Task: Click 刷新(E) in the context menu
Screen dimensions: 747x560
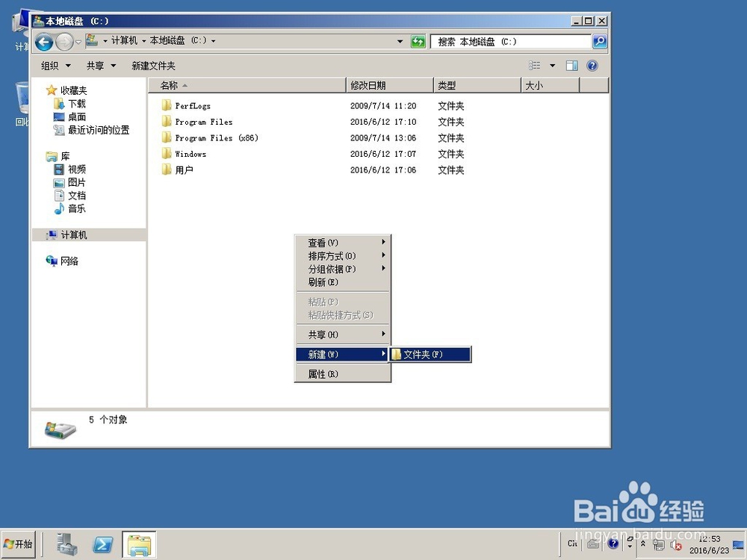Action: point(322,282)
